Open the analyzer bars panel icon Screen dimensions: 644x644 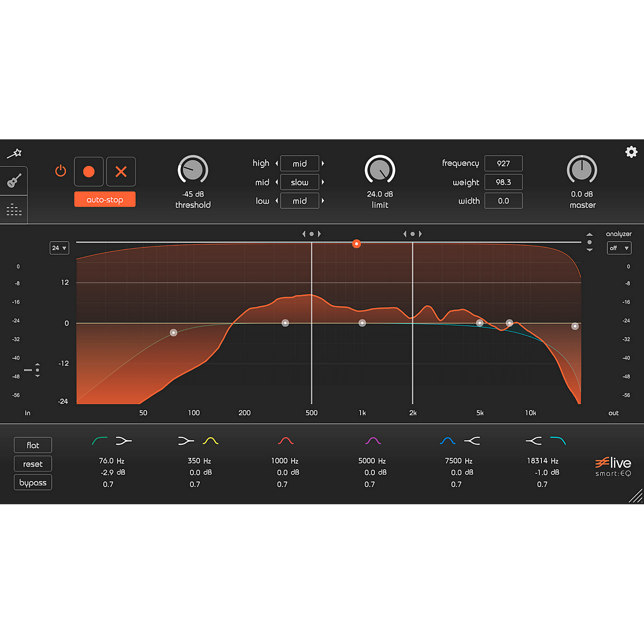point(13,209)
